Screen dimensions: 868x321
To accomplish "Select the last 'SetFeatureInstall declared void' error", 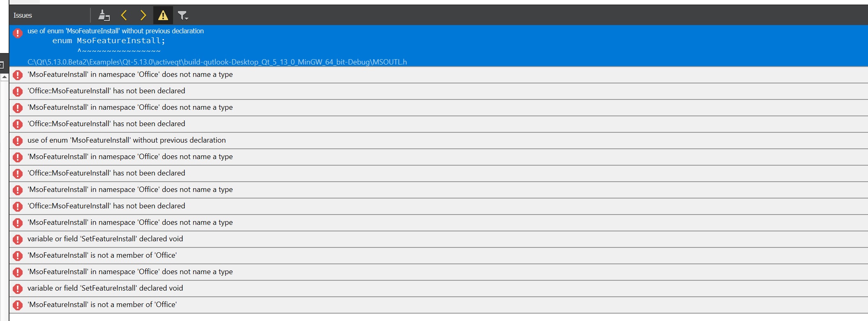I will (x=439, y=289).
